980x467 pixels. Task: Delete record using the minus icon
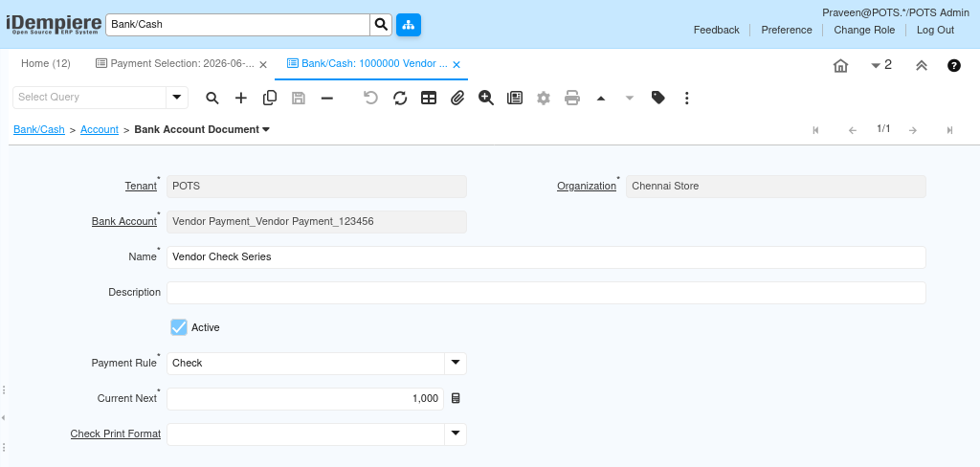(327, 98)
